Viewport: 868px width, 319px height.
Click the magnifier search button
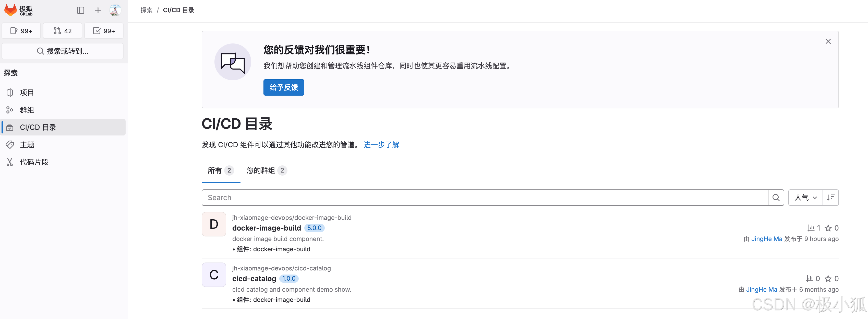[776, 198]
